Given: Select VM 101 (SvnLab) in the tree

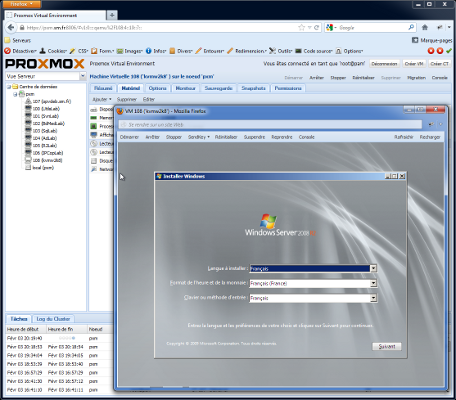Looking at the screenshot, I should pyautogui.click(x=42, y=116).
